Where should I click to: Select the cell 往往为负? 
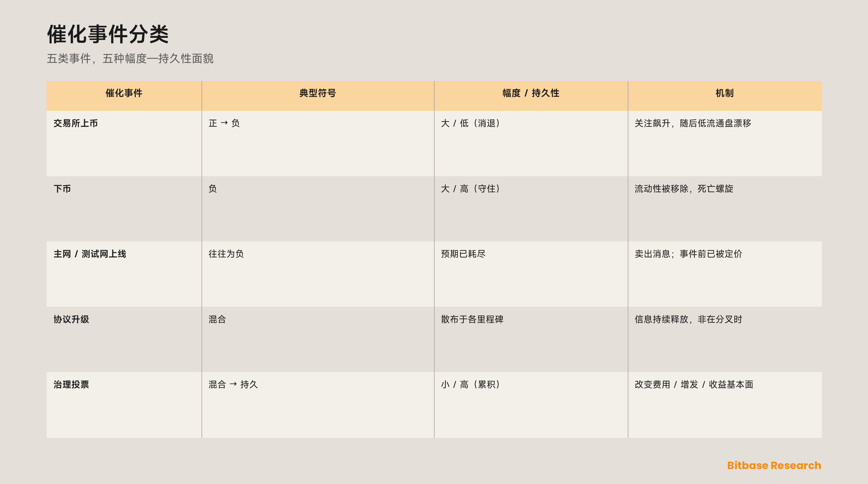(226, 254)
